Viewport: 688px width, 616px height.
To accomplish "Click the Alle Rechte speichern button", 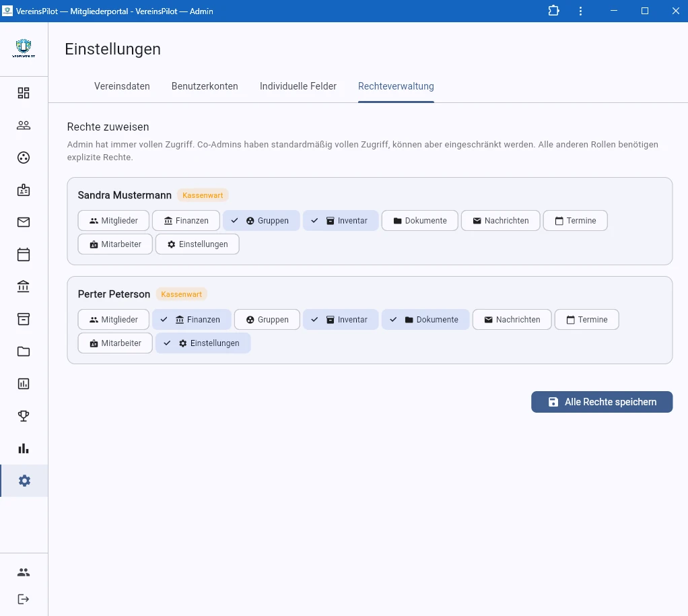I will 602,402.
